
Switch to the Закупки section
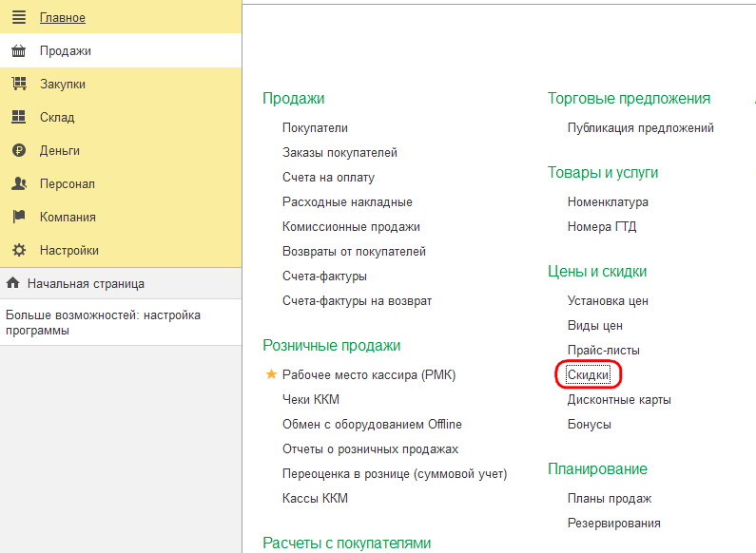121,84
